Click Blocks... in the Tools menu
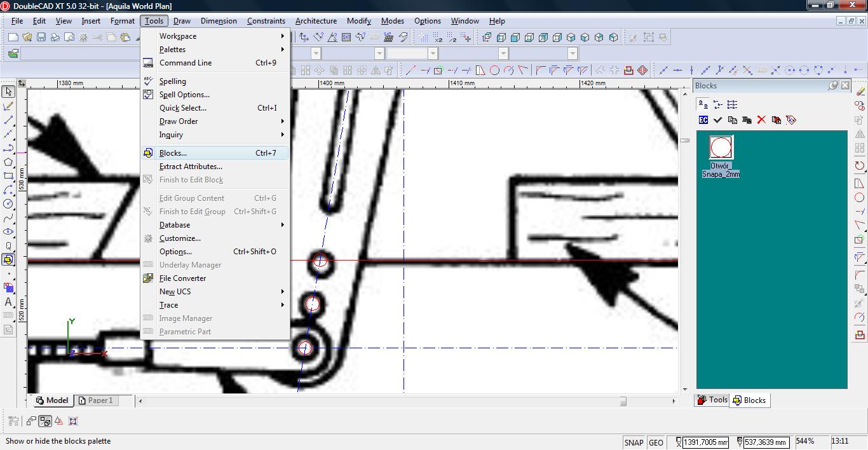Viewport: 868px width, 450px height. pyautogui.click(x=173, y=153)
